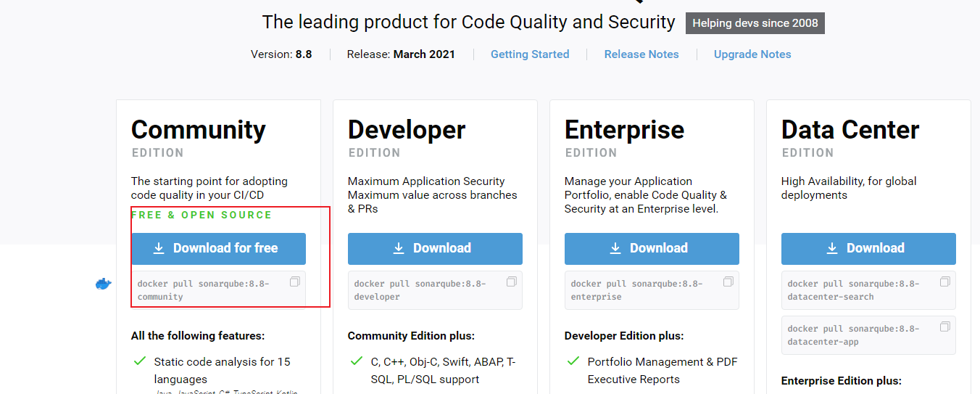This screenshot has width=980, height=394.
Task: Copy the sonarqube:8.8-developer docker command
Action: (x=511, y=282)
